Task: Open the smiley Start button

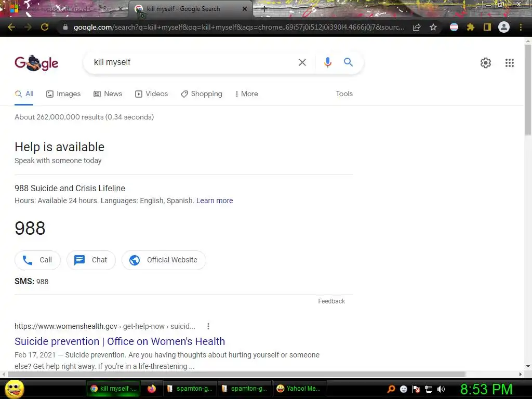Action: click(x=14, y=389)
